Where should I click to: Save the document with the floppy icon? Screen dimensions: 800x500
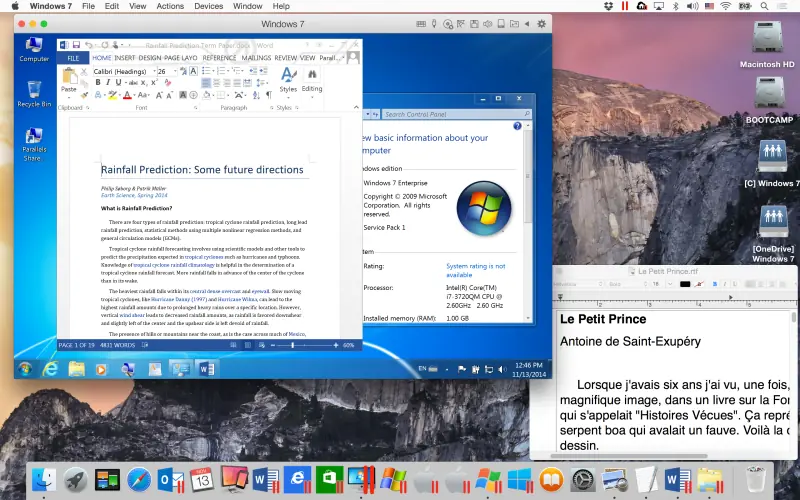(76, 45)
